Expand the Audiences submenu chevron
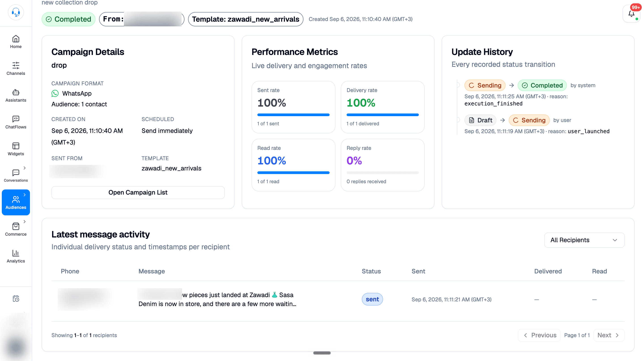This screenshot has height=361, width=644. (25, 195)
